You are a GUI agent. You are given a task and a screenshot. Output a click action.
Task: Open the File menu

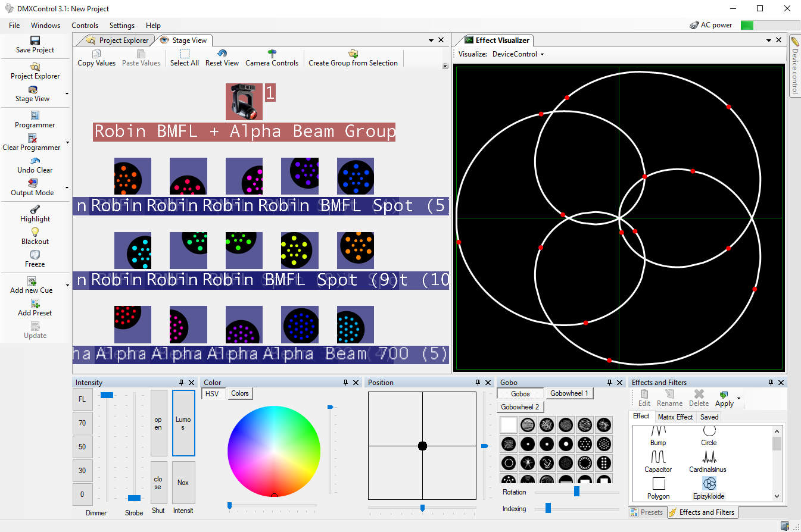(x=14, y=26)
